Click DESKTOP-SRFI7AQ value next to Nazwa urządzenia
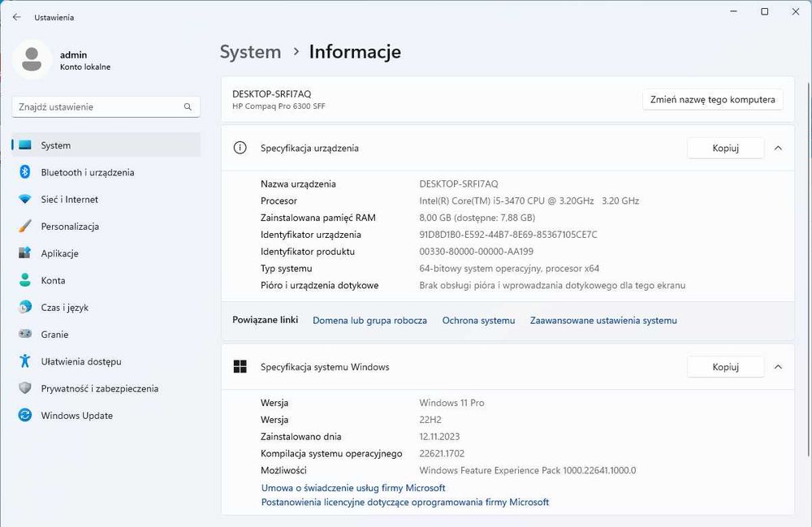Viewport: 812px width, 527px height. [x=459, y=184]
